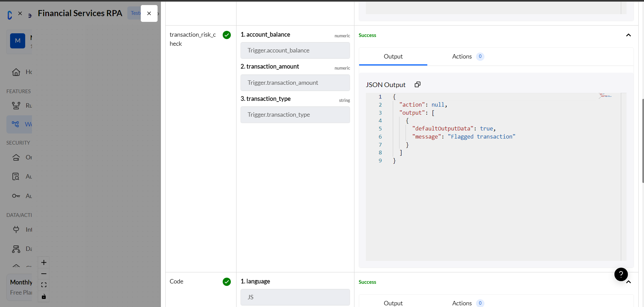Open the help question mark button
The width and height of the screenshot is (644, 307).
pos(621,274)
